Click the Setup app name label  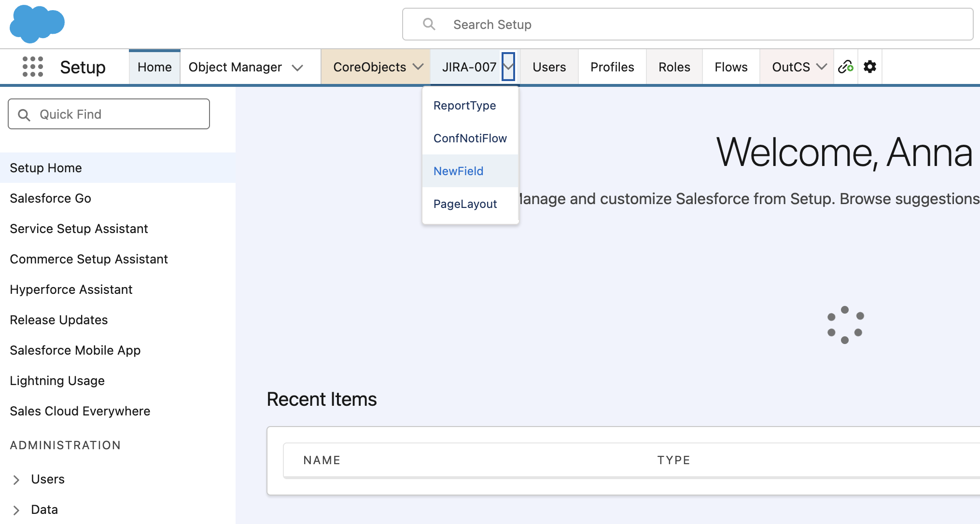click(83, 67)
